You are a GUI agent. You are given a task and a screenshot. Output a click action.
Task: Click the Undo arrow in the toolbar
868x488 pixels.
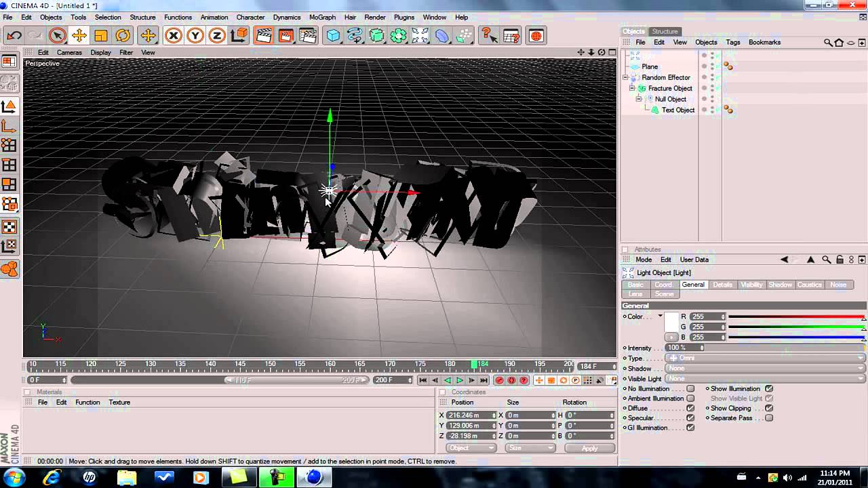(14, 36)
